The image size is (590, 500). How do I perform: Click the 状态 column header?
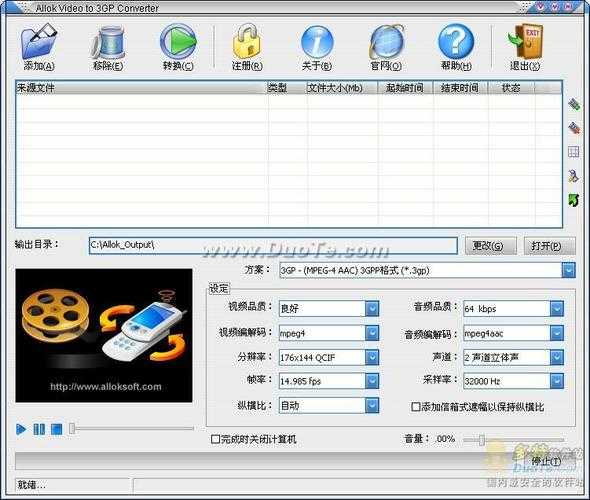pyautogui.click(x=511, y=88)
